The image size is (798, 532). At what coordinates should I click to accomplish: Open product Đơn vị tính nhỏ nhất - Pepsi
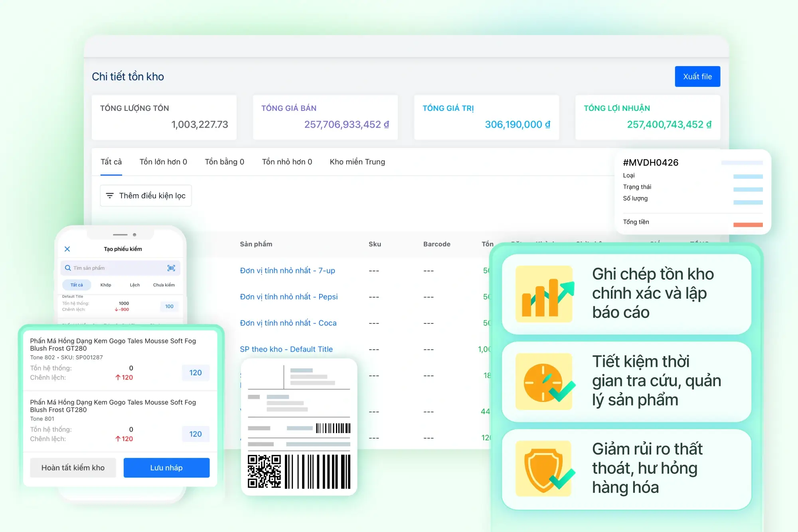click(289, 297)
